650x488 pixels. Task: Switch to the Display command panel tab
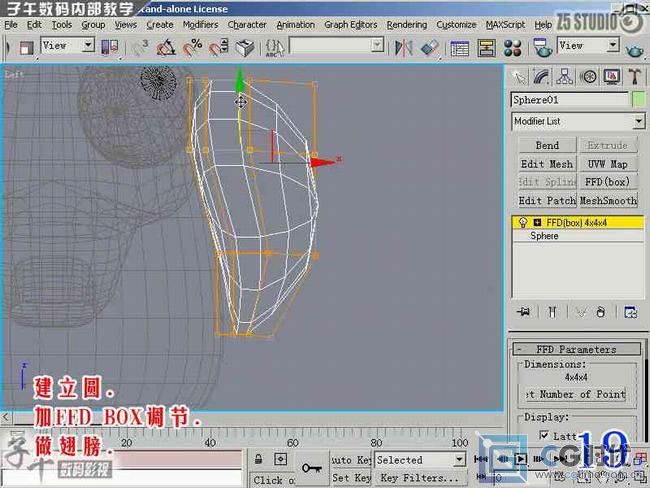(612, 77)
